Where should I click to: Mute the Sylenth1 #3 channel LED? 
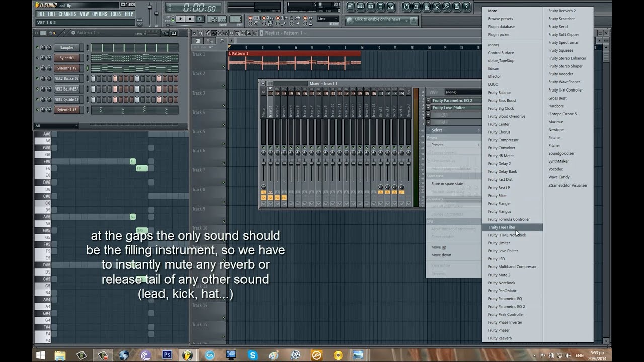click(x=37, y=109)
